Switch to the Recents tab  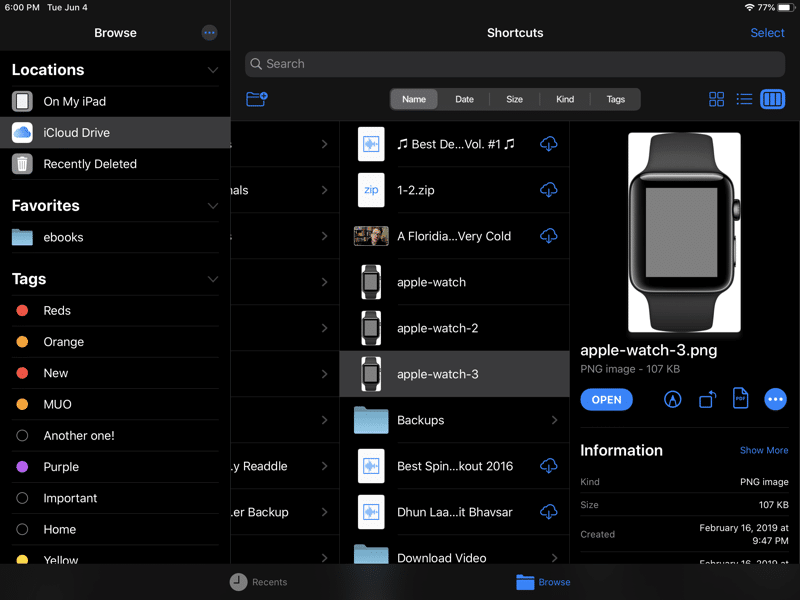(258, 582)
